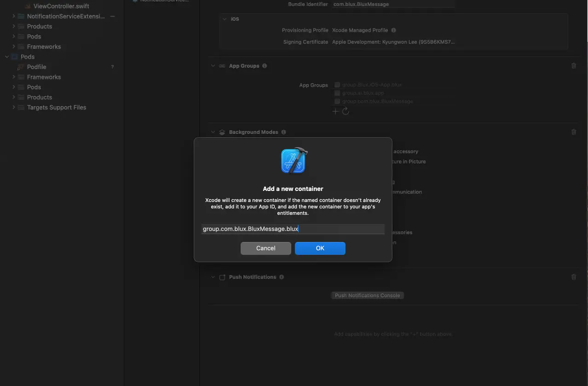Image resolution: width=588 pixels, height=386 pixels.
Task: Collapse the iOS signing section
Action: [225, 19]
